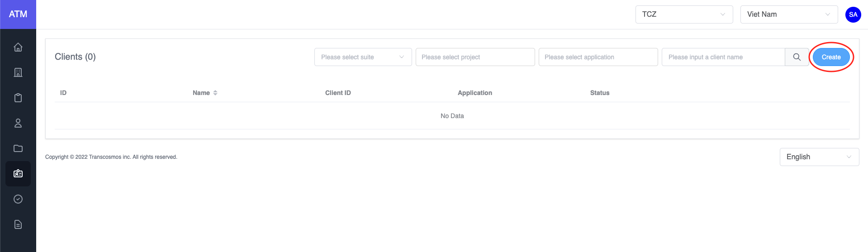The width and height of the screenshot is (868, 252).
Task: Click the ATM logo
Action: tap(18, 14)
